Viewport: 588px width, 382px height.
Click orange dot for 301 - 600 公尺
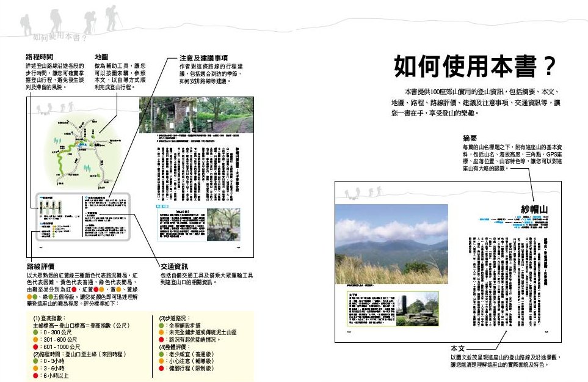pos(35,340)
